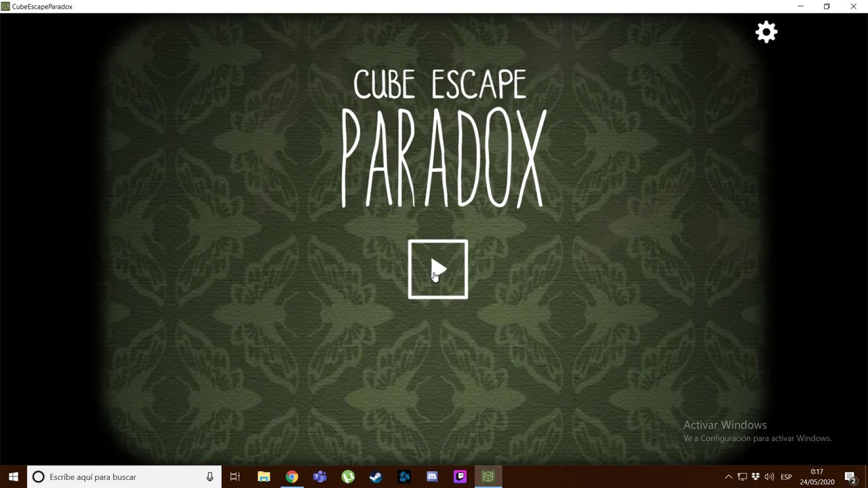Click the CubeEscapeParadox title bar app icon
Screen dimensions: 868x488
tap(5, 6)
